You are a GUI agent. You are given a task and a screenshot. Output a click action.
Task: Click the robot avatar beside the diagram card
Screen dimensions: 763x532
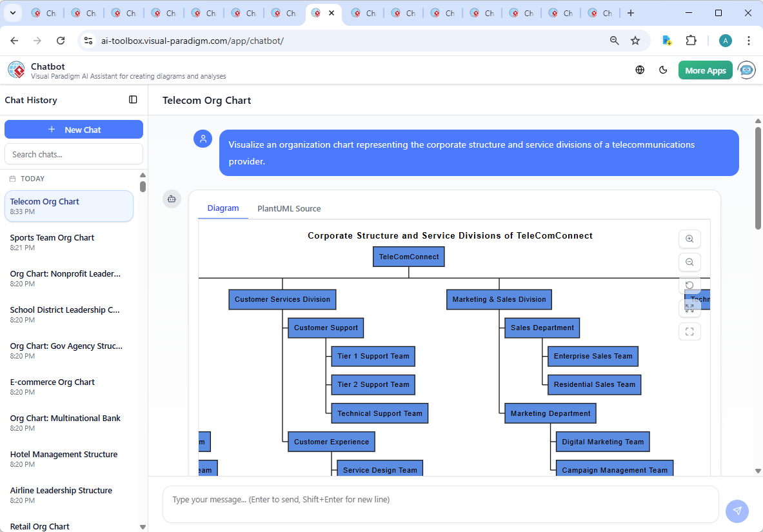(x=172, y=199)
